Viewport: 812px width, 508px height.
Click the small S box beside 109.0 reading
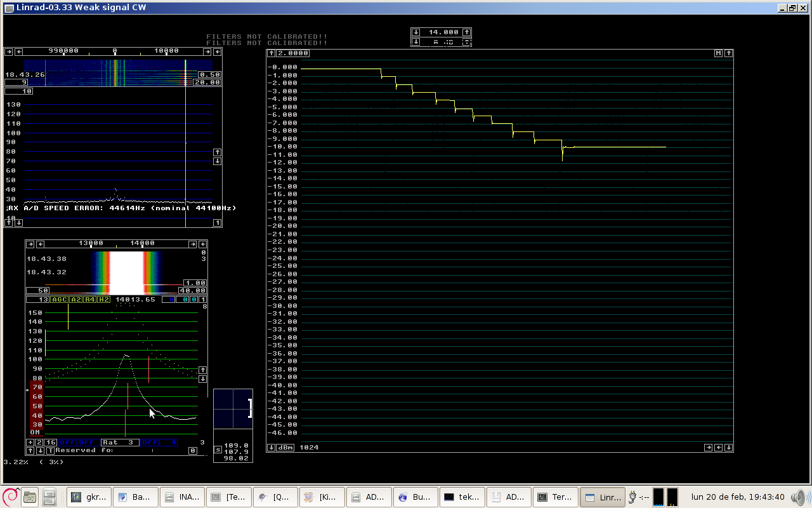[x=218, y=450]
